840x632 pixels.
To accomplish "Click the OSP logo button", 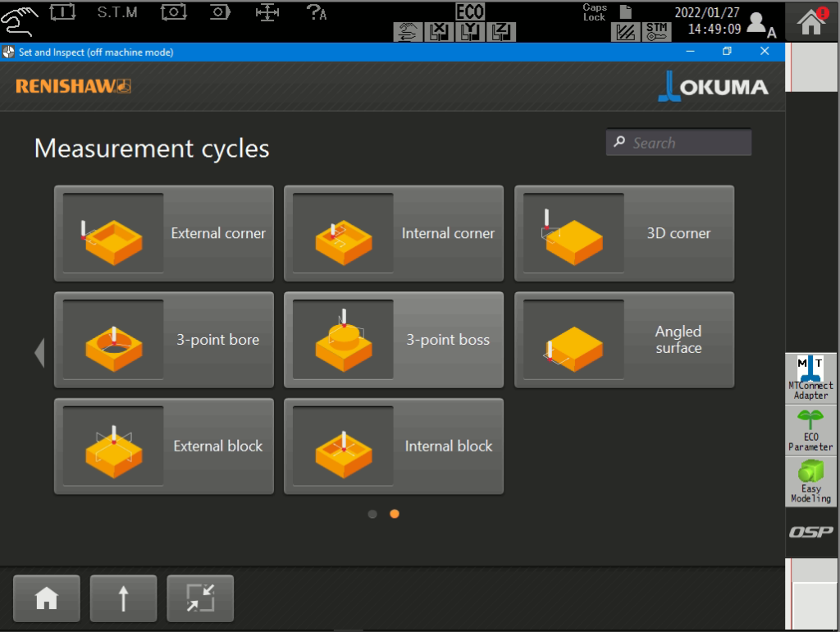I will pos(810,532).
